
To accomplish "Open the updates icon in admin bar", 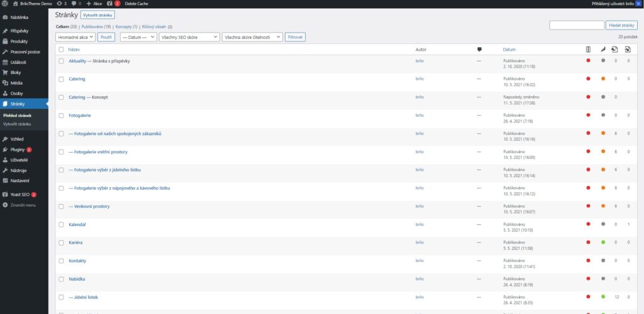I will [61, 4].
